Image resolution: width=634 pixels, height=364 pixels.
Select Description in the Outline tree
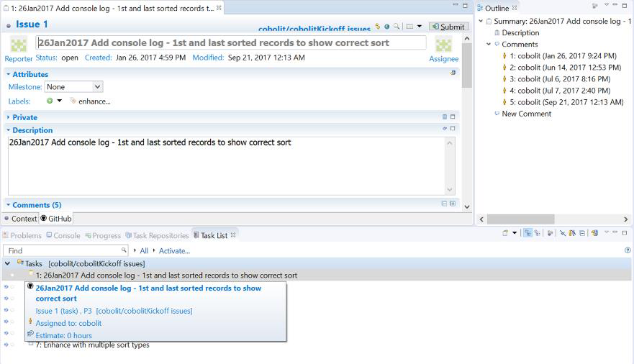tap(520, 32)
